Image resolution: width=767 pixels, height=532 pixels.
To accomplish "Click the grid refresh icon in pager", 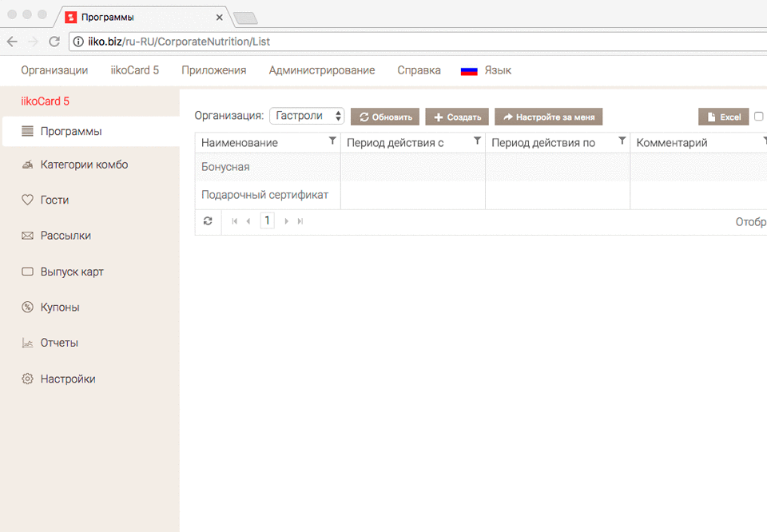I will point(208,221).
